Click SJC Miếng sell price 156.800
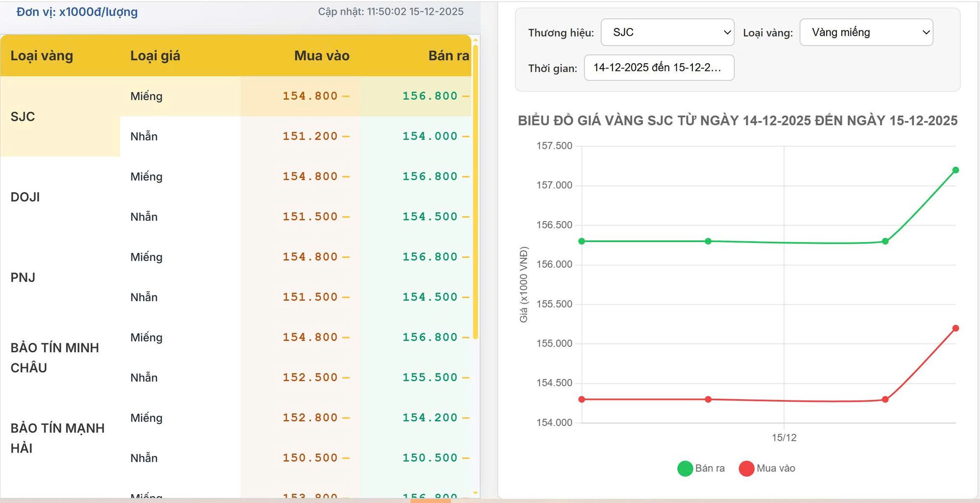This screenshot has width=980, height=503. (430, 96)
